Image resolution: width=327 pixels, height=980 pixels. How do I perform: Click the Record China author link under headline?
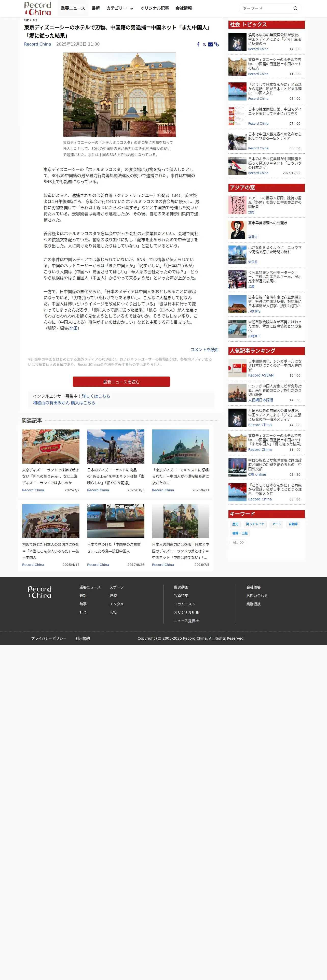37,44
